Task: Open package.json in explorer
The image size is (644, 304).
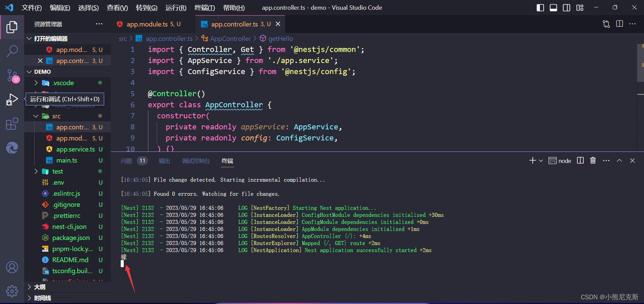Action: 67,238
